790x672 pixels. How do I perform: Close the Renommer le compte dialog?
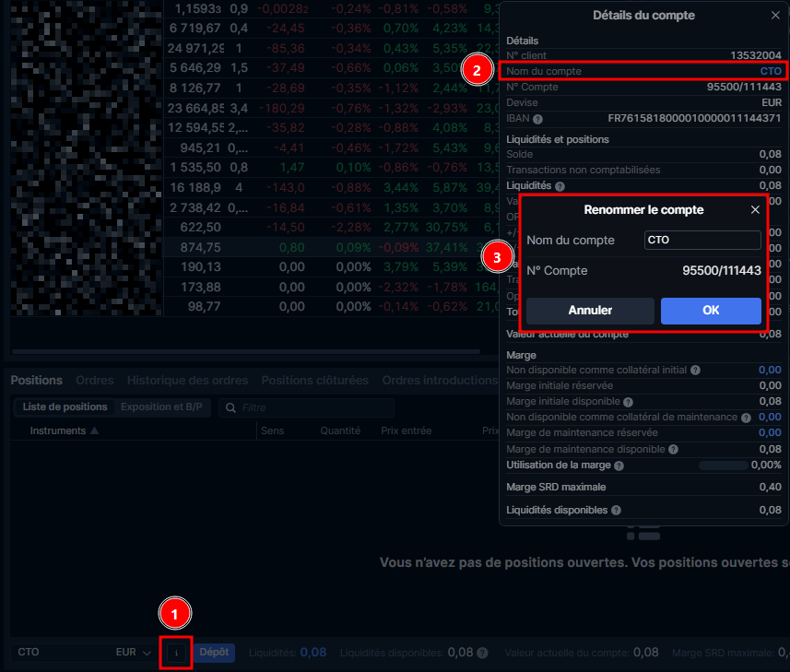coord(755,210)
